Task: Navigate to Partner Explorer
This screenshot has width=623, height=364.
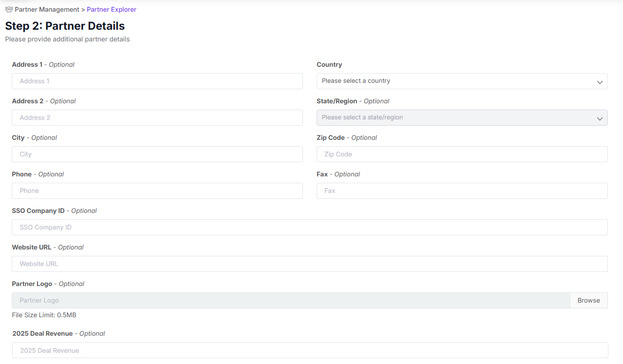Action: pos(111,9)
